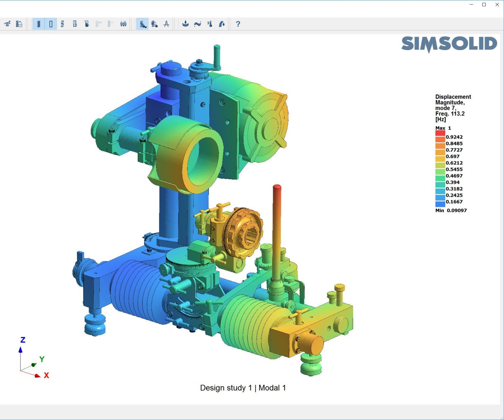The height and width of the screenshot is (420, 504).
Task: Toggle the filled shape with slash icon
Action: pyautogui.click(x=87, y=24)
